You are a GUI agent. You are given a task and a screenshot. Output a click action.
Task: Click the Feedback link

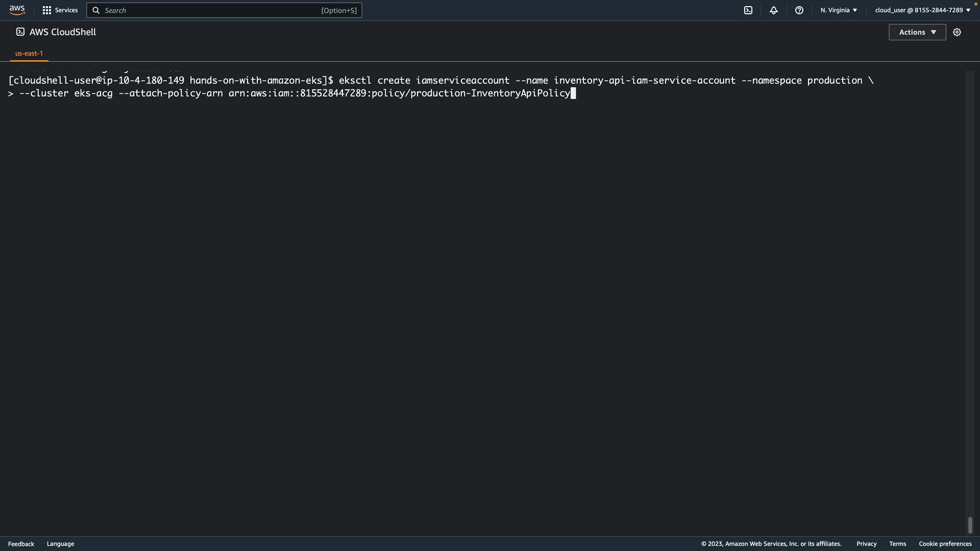[21, 544]
